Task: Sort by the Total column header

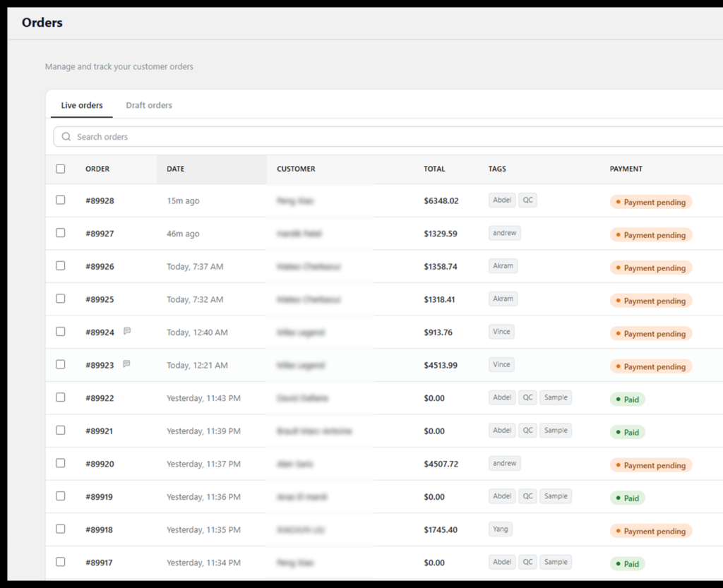Action: [x=434, y=169]
